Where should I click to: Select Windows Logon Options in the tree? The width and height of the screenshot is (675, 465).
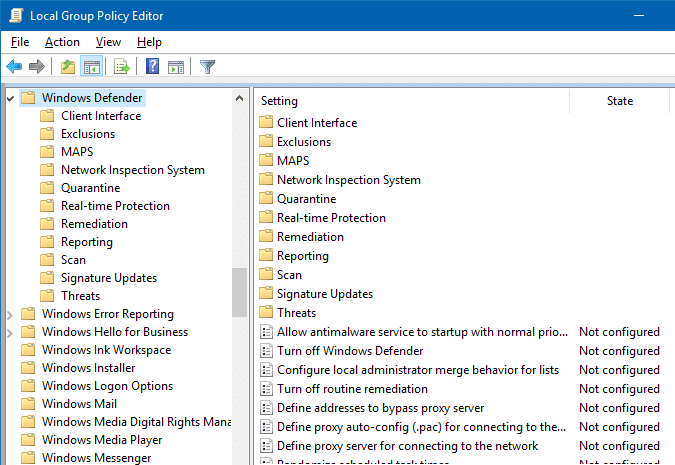click(x=107, y=386)
